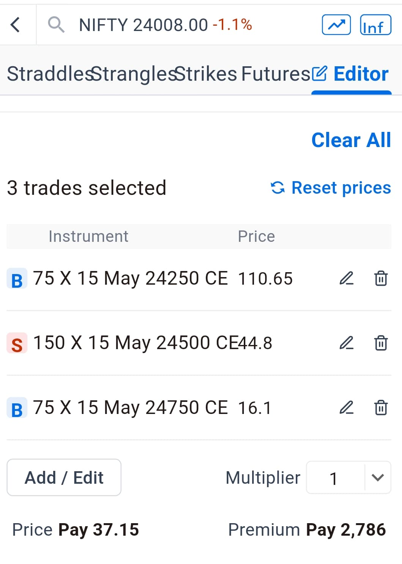Toggle Buy/Sell on the 24750 CE leg
This screenshot has height=564, width=402.
tap(17, 408)
